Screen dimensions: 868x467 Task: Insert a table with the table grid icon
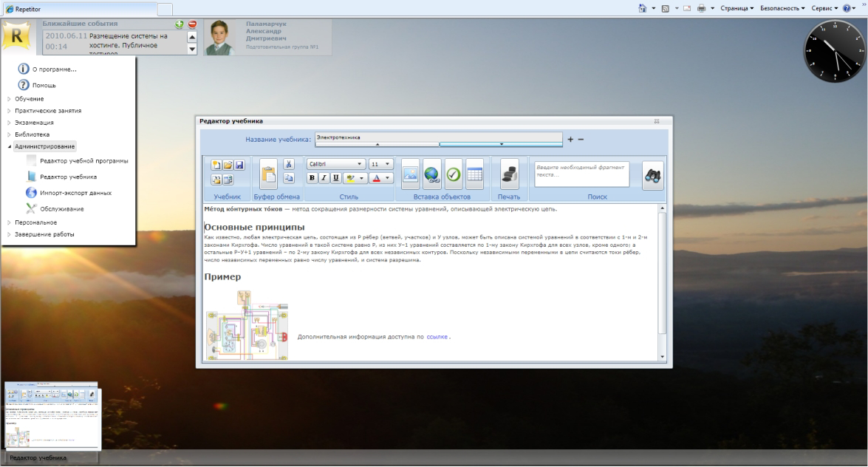coord(475,174)
